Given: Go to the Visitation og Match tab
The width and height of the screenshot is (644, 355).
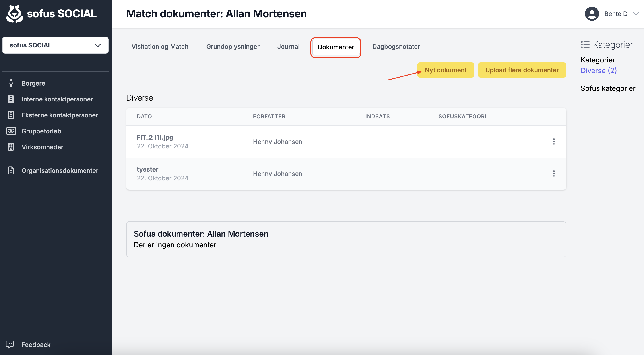Looking at the screenshot, I should tap(160, 47).
